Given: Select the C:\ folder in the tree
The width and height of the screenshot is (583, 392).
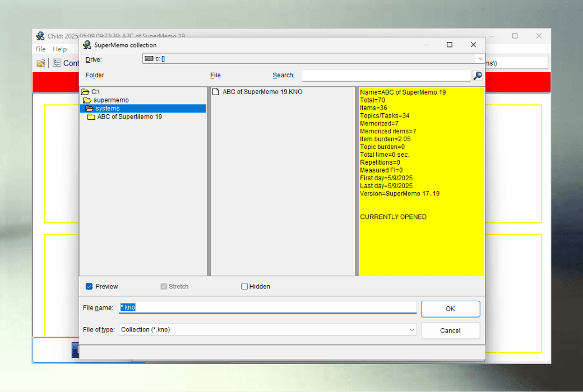Looking at the screenshot, I should click(x=90, y=92).
